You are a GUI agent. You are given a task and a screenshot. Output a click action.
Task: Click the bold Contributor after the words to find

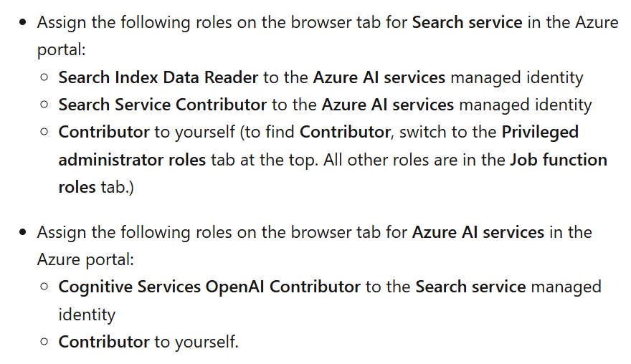[x=345, y=132]
